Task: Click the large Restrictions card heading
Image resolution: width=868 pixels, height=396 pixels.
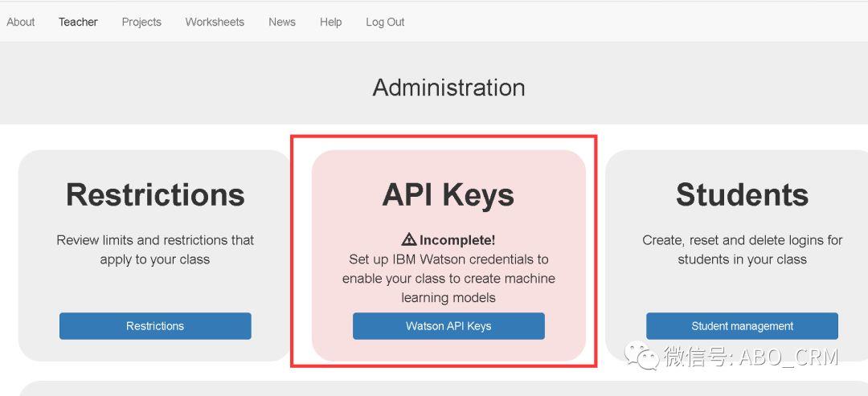Action: pos(155,194)
